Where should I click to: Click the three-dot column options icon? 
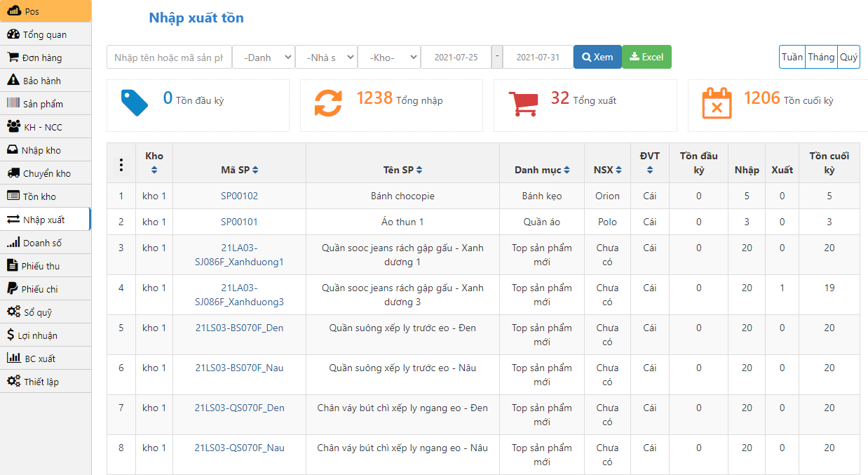[x=121, y=165]
